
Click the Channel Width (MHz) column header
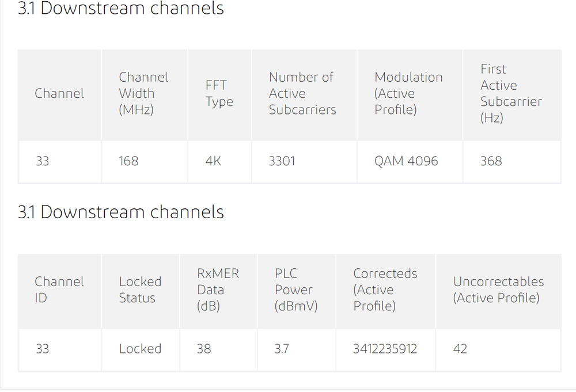pyautogui.click(x=143, y=94)
